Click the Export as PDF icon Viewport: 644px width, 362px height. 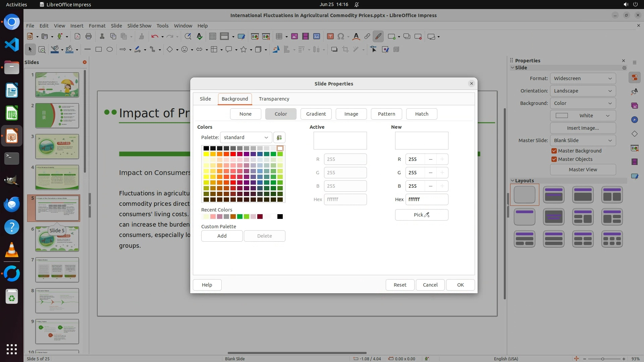[77, 37]
